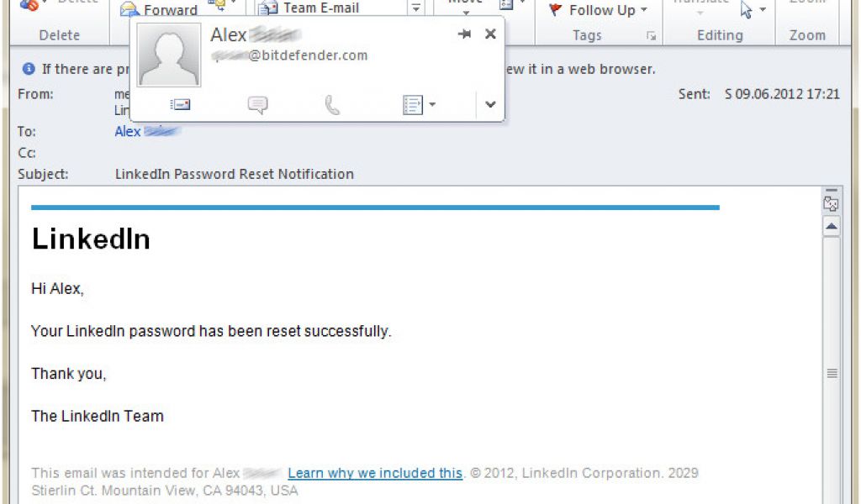861x504 pixels.
Task: Expand the contact card details chevron
Action: click(x=490, y=104)
